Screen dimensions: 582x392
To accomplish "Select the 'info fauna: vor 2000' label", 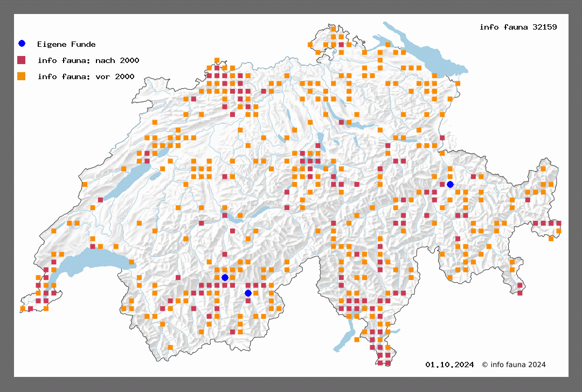I will [86, 76].
